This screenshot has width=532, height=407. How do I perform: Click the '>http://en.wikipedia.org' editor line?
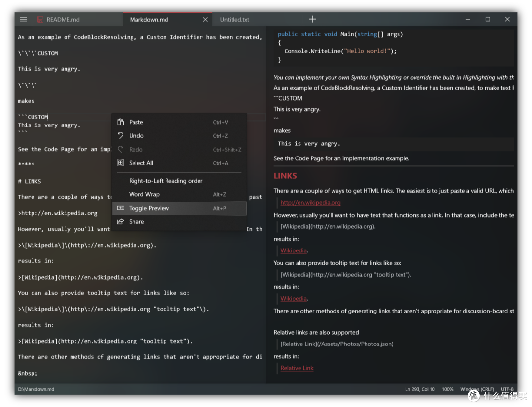tap(58, 213)
